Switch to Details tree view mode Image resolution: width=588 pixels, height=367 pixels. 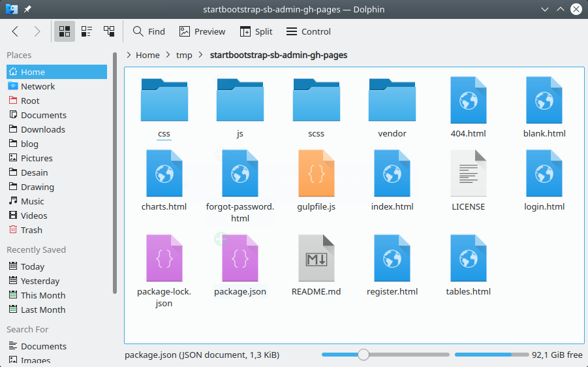click(x=109, y=31)
